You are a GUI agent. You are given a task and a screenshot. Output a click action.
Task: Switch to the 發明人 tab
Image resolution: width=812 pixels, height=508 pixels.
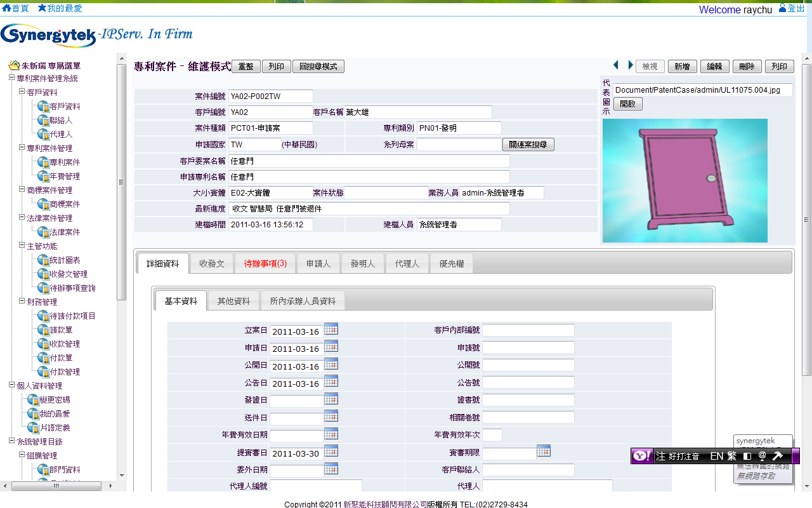363,264
